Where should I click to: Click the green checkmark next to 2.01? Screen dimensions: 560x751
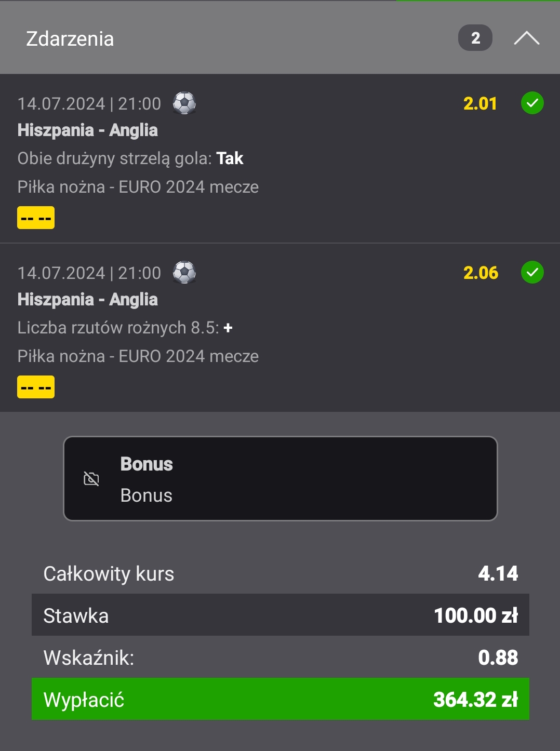[x=532, y=103]
